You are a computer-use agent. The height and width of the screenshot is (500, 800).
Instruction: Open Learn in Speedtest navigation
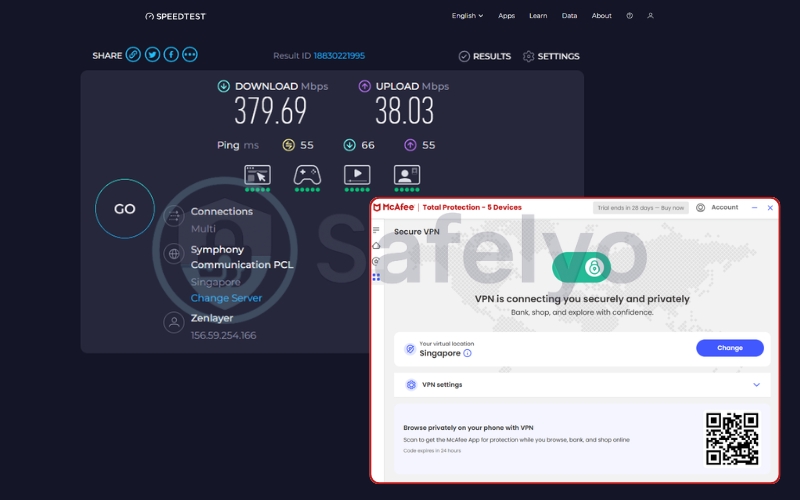[538, 16]
